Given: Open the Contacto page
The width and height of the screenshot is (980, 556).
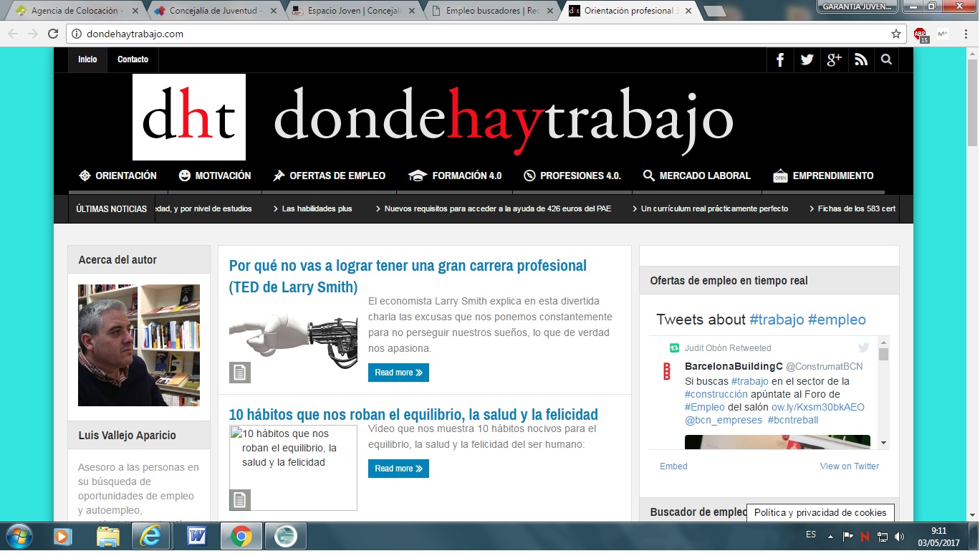Looking at the screenshot, I should coord(133,59).
